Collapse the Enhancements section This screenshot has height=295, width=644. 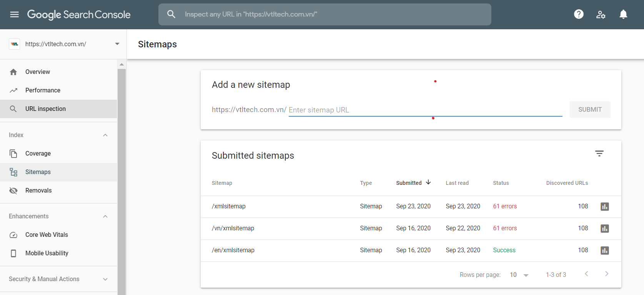point(105,216)
